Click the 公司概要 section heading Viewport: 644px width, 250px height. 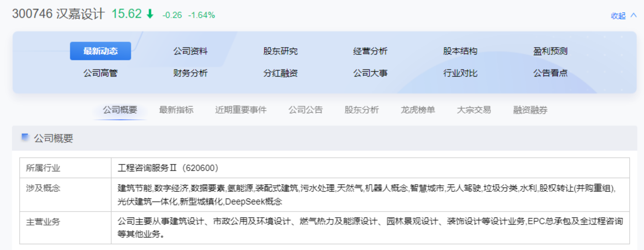(x=53, y=138)
